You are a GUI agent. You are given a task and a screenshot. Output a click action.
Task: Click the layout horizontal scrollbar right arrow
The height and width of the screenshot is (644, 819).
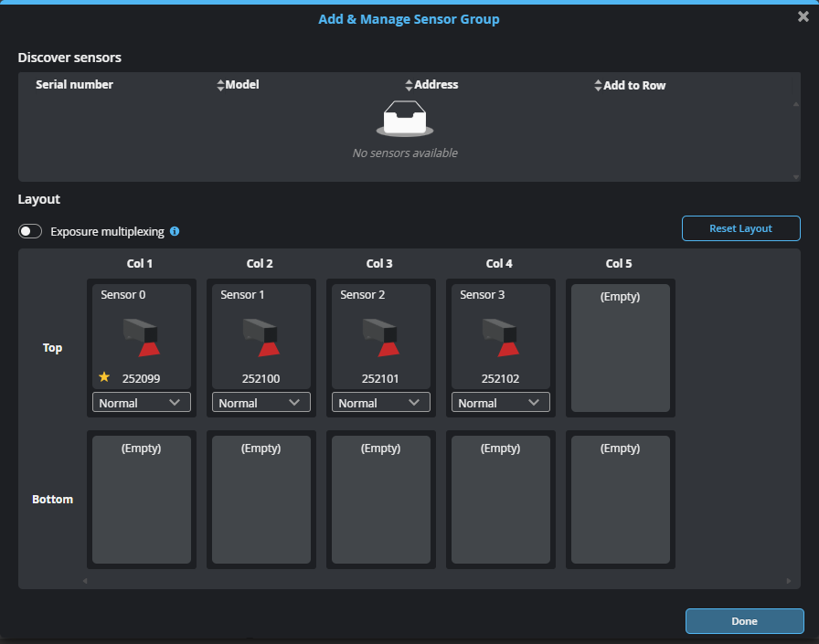[788, 581]
